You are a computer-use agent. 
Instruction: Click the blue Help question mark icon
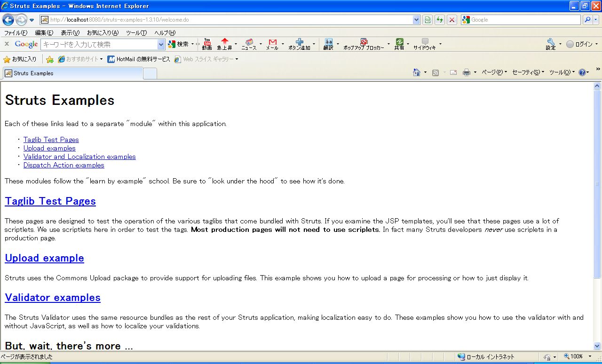(582, 72)
